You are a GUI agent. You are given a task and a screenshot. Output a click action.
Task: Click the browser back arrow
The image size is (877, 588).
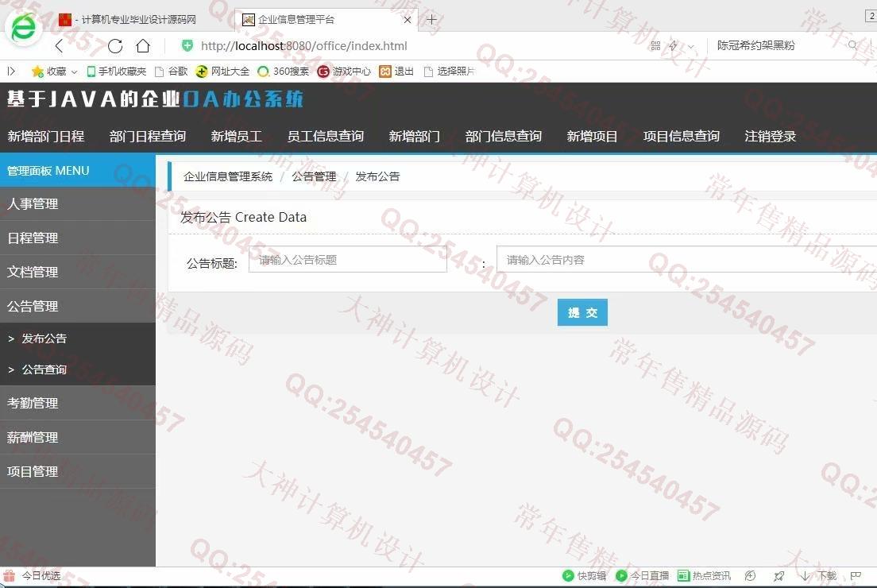coord(60,46)
